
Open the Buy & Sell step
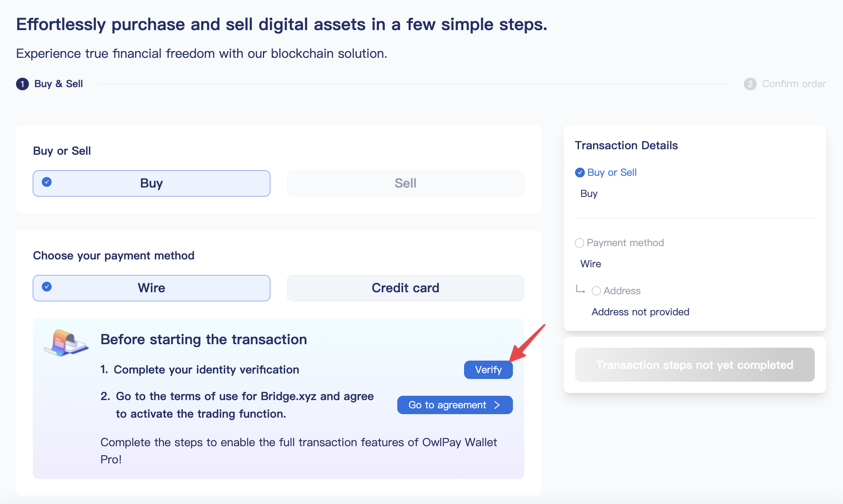[x=59, y=84]
